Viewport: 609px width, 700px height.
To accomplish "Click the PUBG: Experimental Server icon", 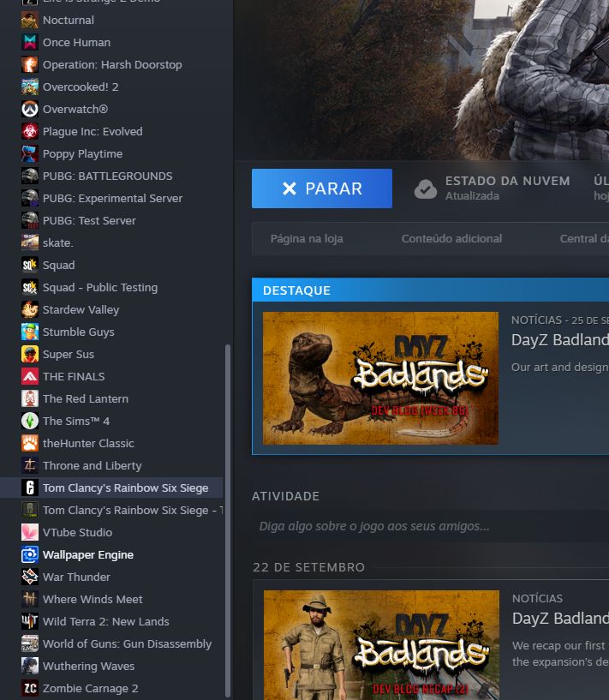I will pyautogui.click(x=30, y=198).
